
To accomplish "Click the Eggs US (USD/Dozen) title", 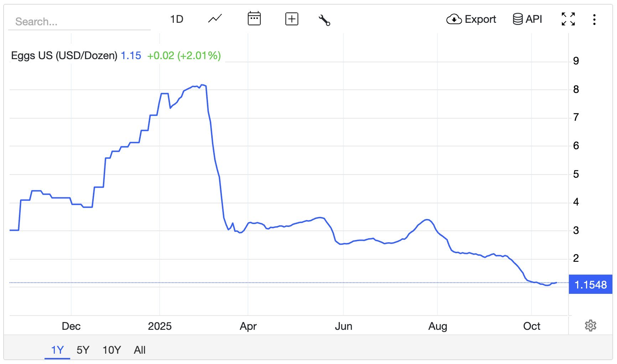I will [64, 56].
